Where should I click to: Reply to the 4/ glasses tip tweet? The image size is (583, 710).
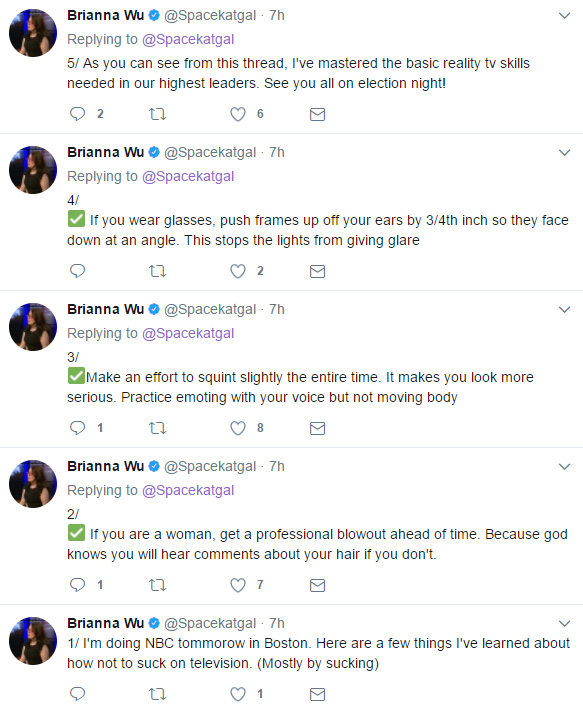coord(77,271)
